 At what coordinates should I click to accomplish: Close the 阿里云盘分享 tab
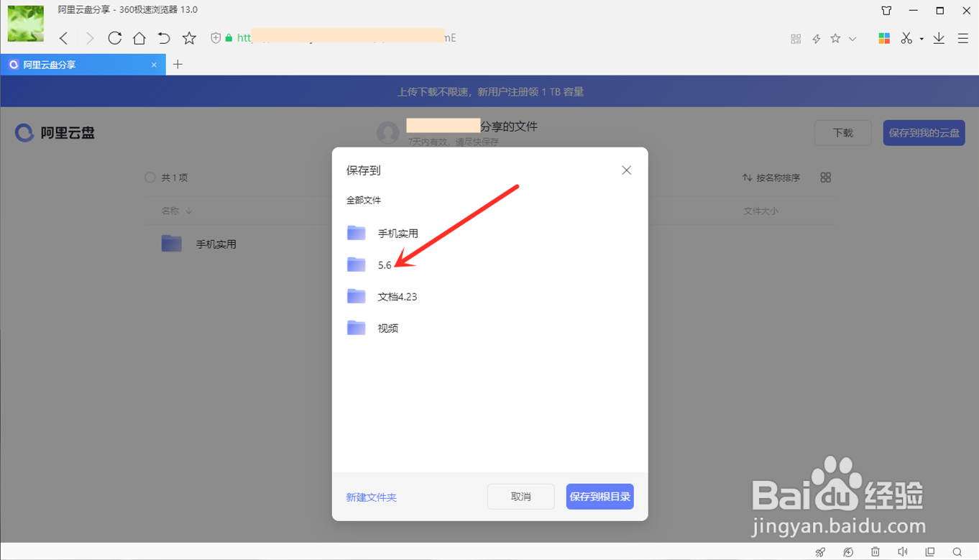tap(154, 65)
